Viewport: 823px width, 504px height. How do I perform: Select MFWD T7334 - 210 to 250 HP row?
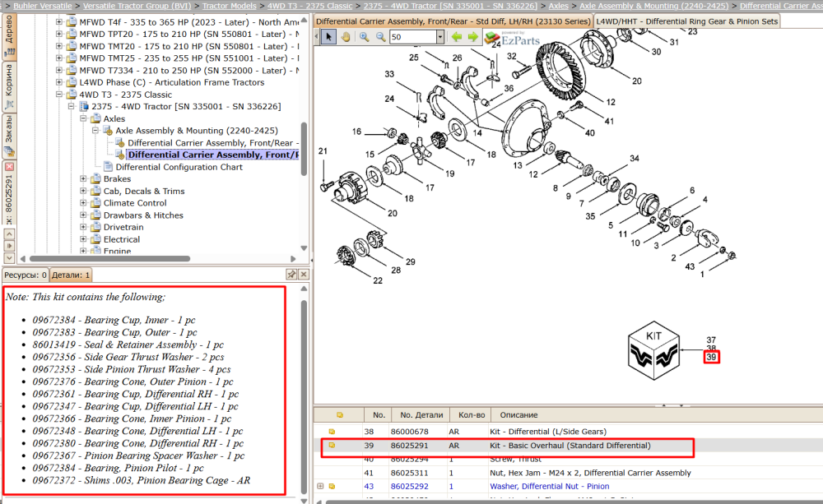(189, 70)
